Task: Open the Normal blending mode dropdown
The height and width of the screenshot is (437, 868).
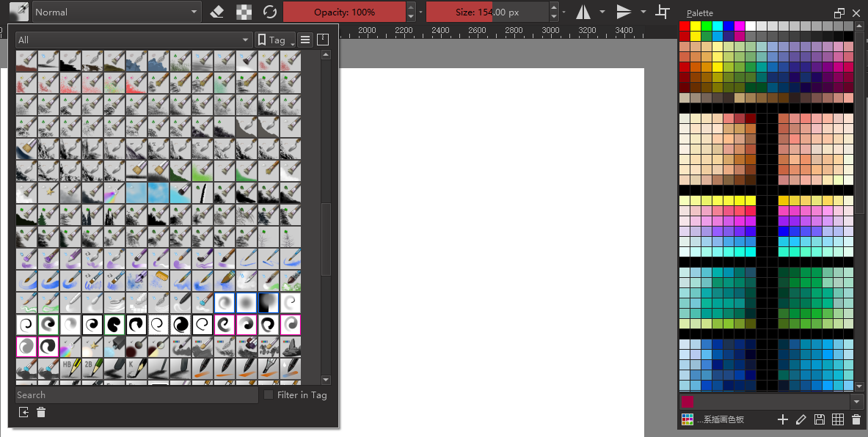Action: click(x=116, y=12)
